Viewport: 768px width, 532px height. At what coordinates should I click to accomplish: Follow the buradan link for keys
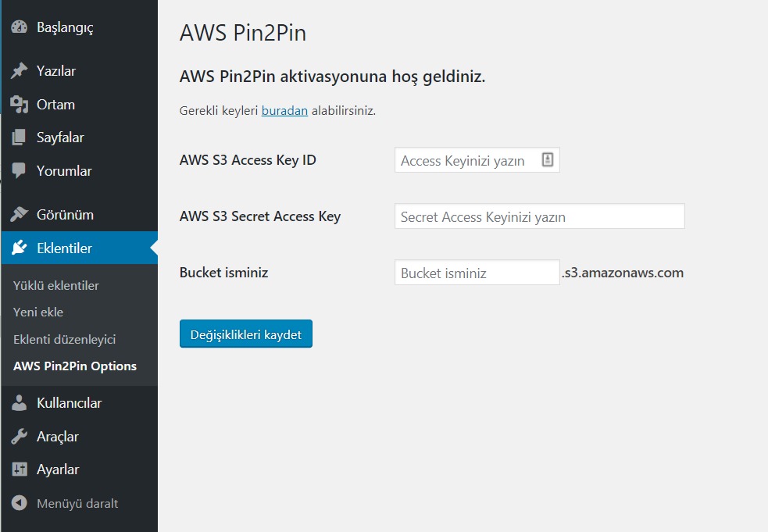coord(284,111)
